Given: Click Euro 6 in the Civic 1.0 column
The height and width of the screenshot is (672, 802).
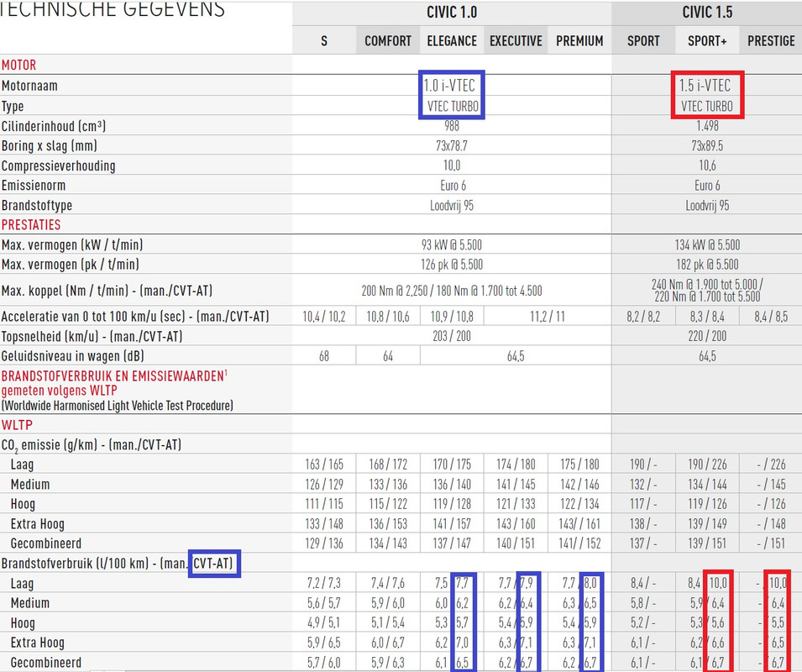Looking at the screenshot, I should click(453, 185).
